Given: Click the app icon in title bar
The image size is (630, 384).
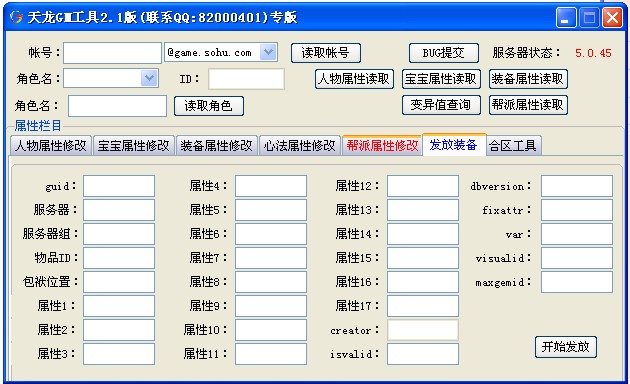Looking at the screenshot, I should 16,17.
